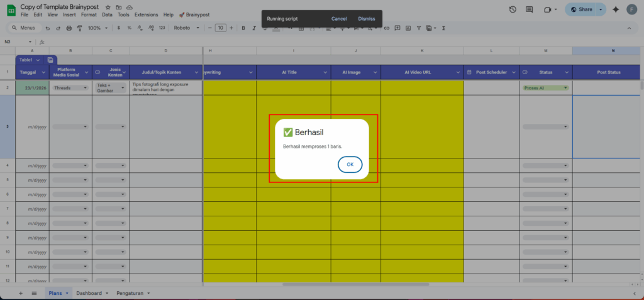Dismiss the running script notification
644x300 pixels.
point(367,19)
